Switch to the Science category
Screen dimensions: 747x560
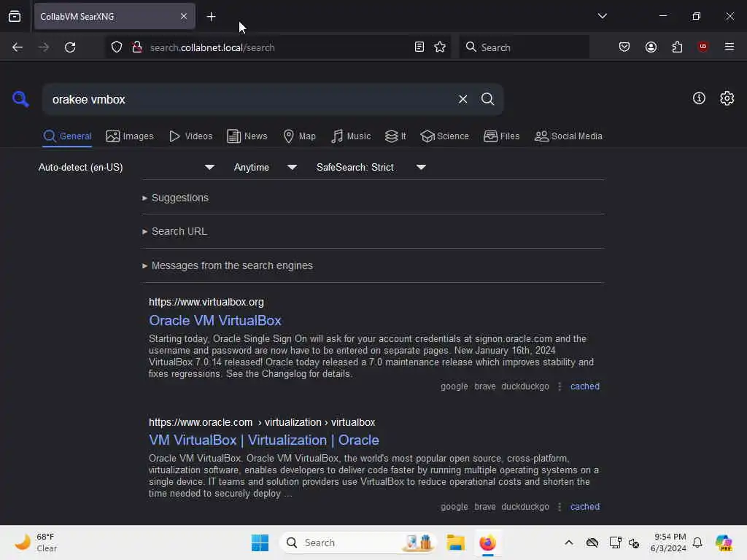tap(444, 136)
